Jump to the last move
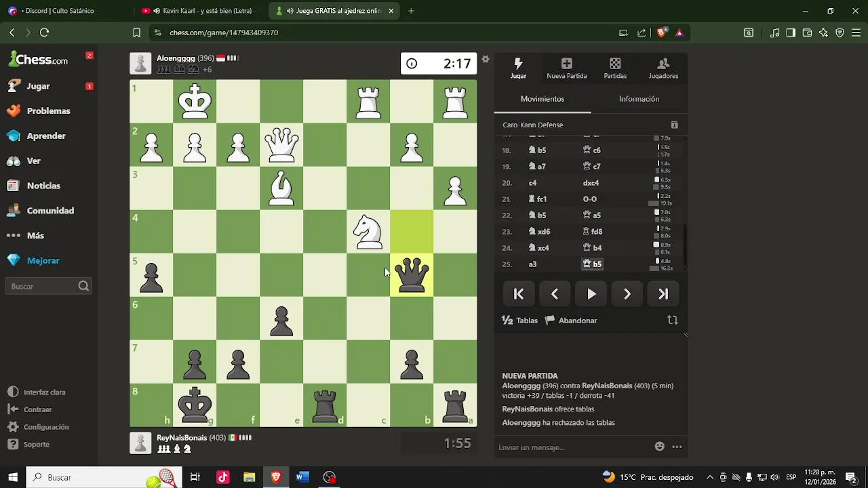 (x=663, y=294)
